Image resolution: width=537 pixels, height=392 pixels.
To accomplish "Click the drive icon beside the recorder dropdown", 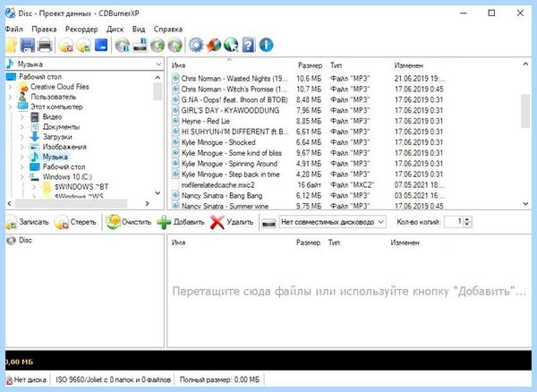I will pyautogui.click(x=268, y=223).
